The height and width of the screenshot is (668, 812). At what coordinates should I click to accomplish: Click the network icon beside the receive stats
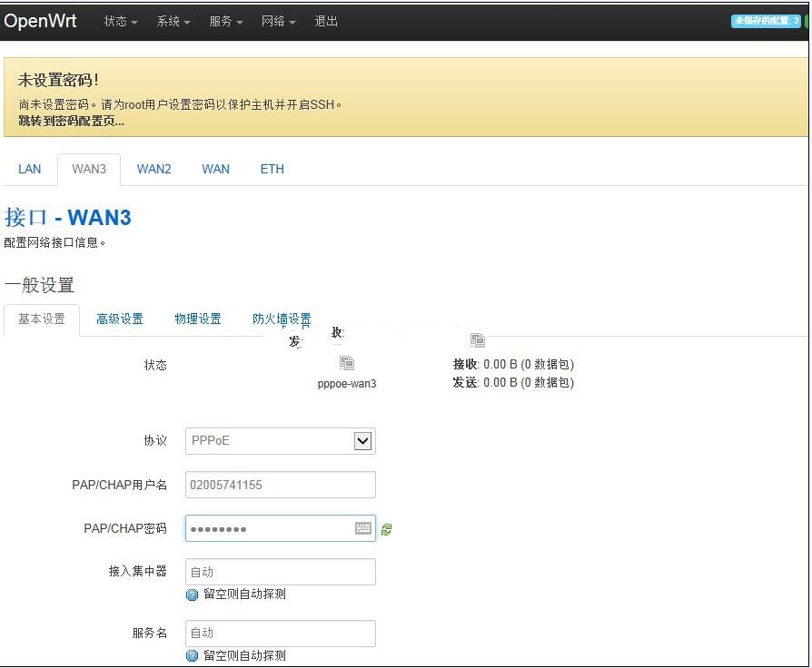click(478, 340)
